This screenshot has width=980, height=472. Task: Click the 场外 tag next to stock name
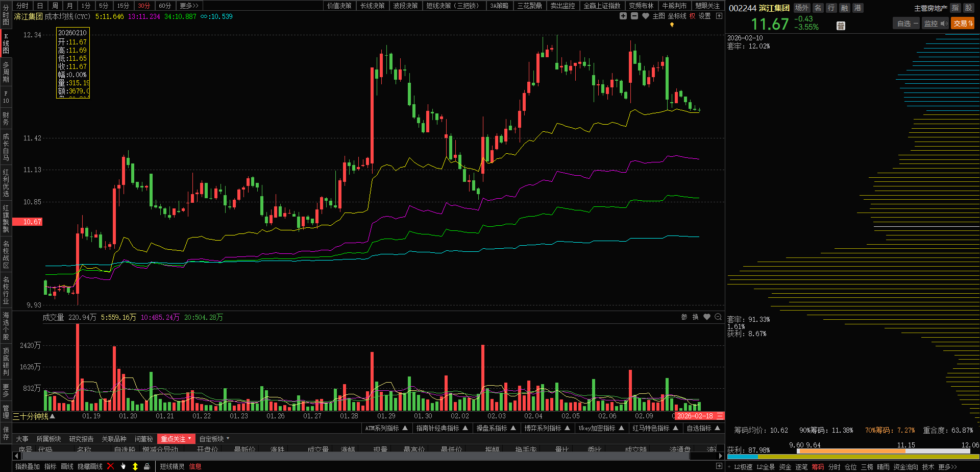pyautogui.click(x=802, y=8)
